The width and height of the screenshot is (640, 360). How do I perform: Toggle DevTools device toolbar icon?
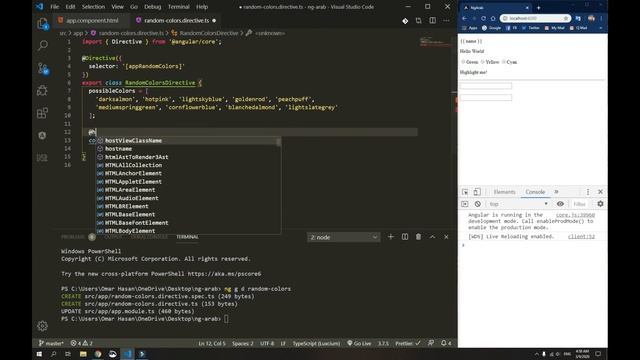click(x=477, y=192)
